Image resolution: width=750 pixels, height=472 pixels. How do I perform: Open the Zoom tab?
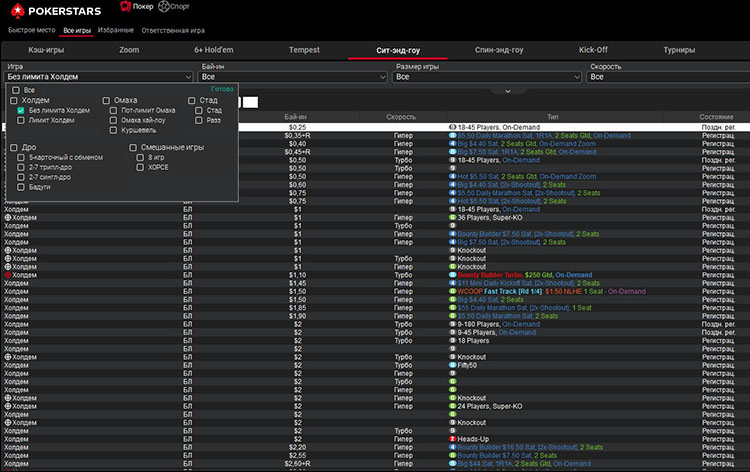pos(129,50)
